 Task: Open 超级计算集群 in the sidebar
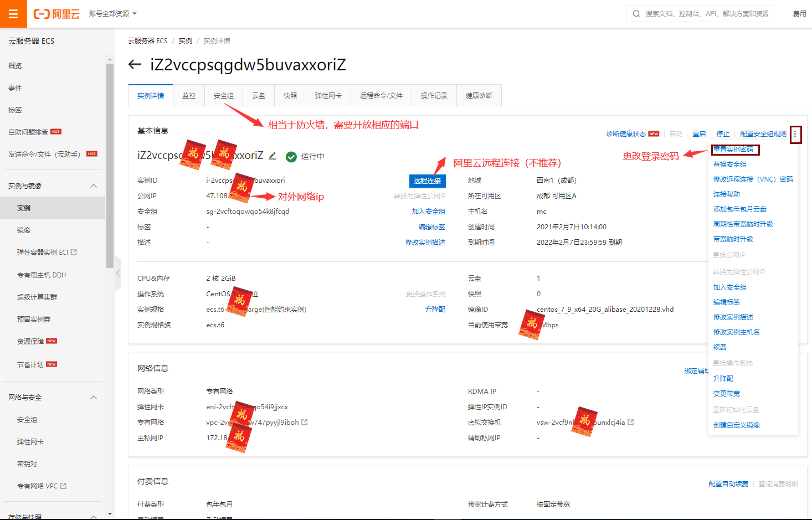coord(37,297)
